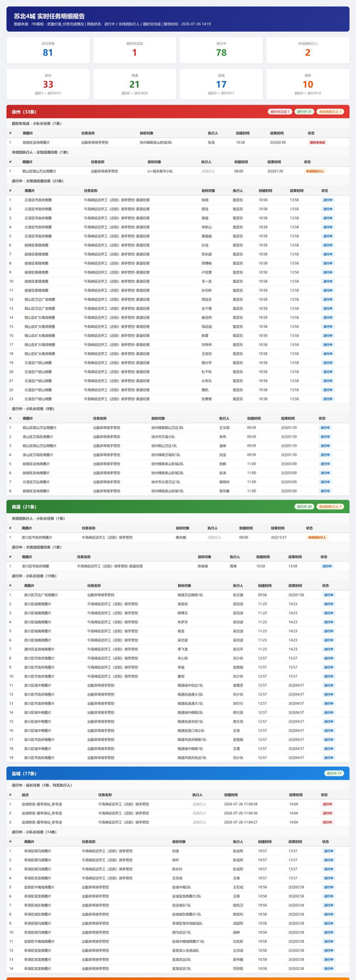Click the end time cell 次日01:56
The image size is (356, 980).
tap(296, 594)
